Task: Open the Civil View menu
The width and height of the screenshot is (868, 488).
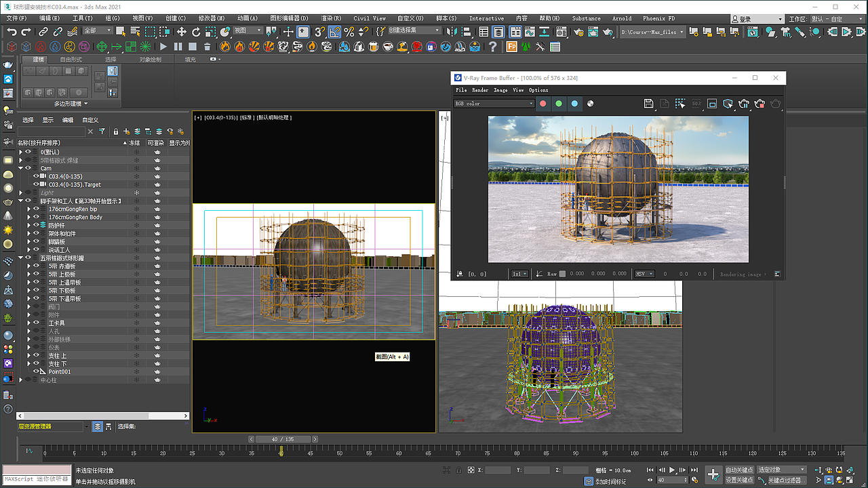Action: (370, 18)
